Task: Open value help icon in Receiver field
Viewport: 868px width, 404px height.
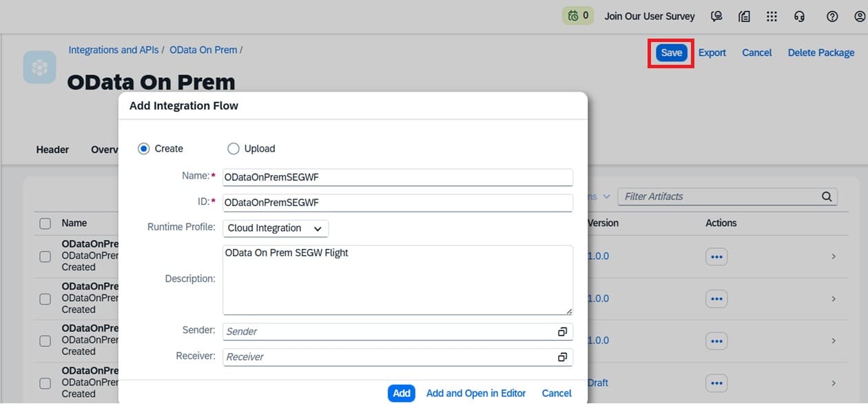Action: (x=562, y=357)
